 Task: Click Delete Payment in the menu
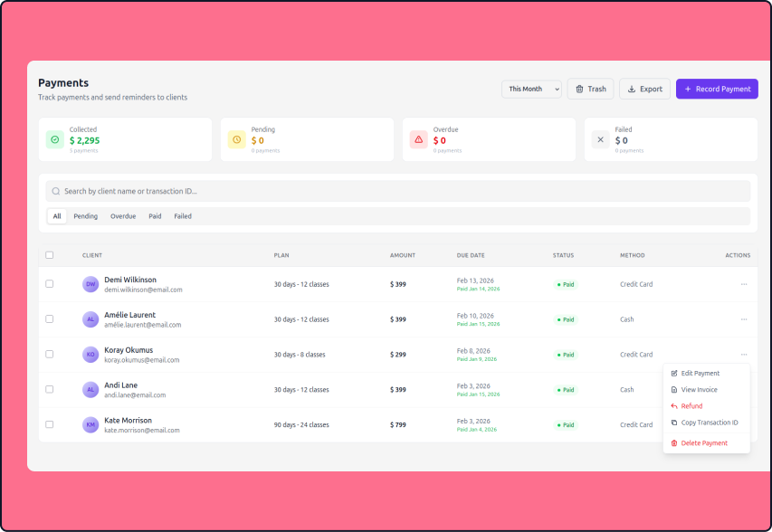(x=703, y=443)
